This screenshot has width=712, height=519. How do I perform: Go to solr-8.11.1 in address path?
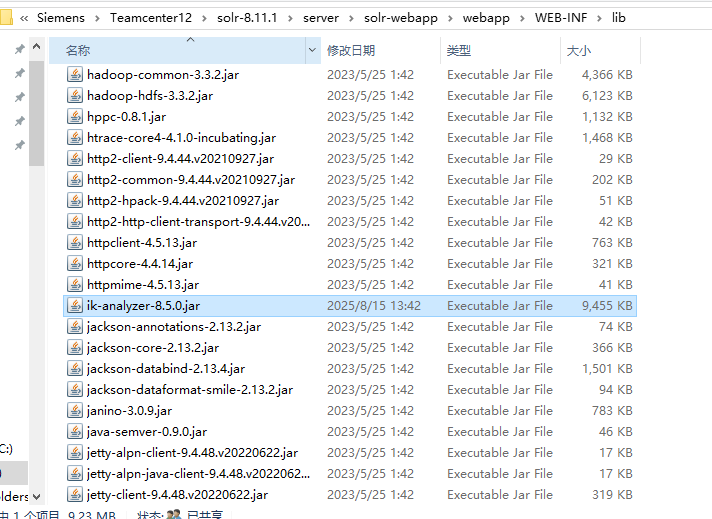[247, 18]
